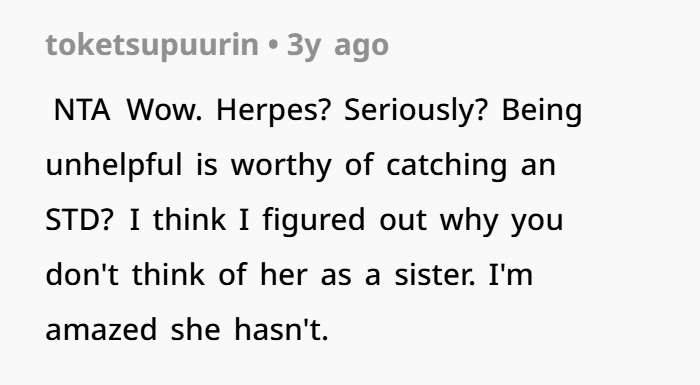Open the toketsupuurin user profile
Viewport: 700px width, 385px height.
click(152, 45)
